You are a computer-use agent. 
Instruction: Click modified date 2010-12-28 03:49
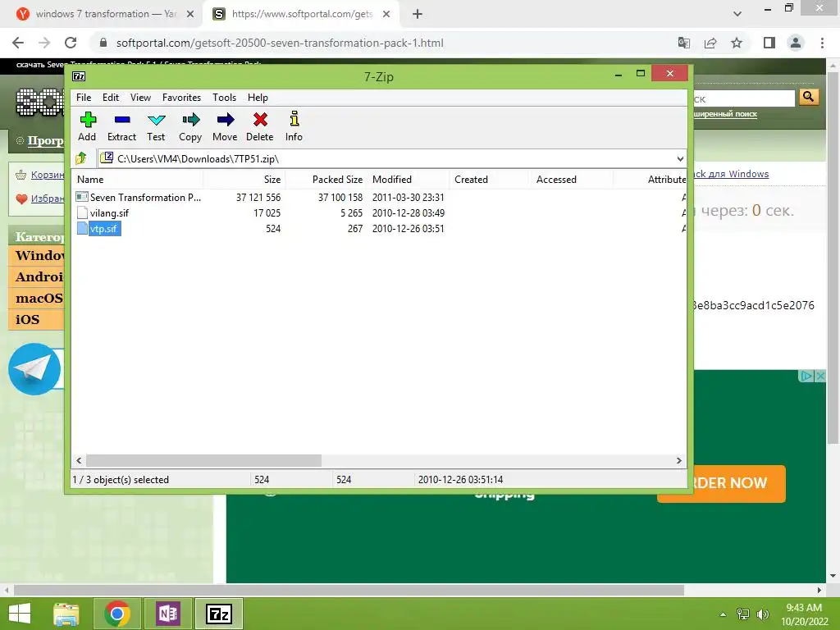click(x=409, y=212)
